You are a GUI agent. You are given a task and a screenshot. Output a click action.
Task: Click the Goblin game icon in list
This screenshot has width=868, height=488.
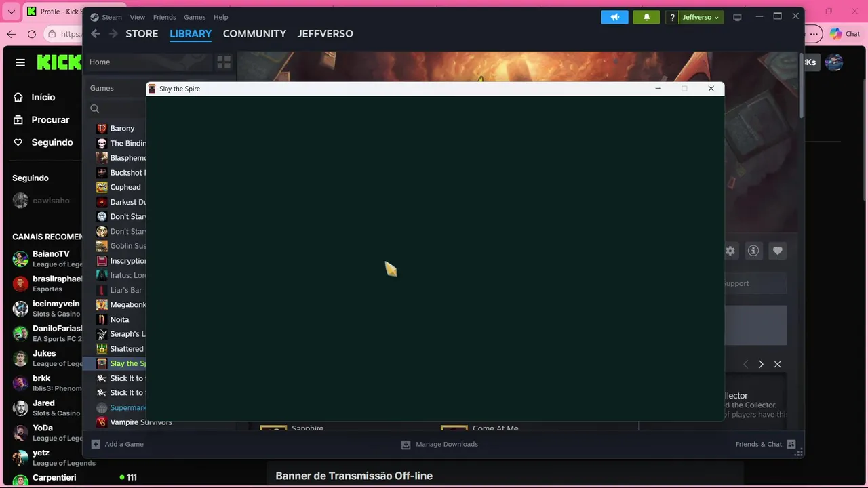(x=102, y=246)
